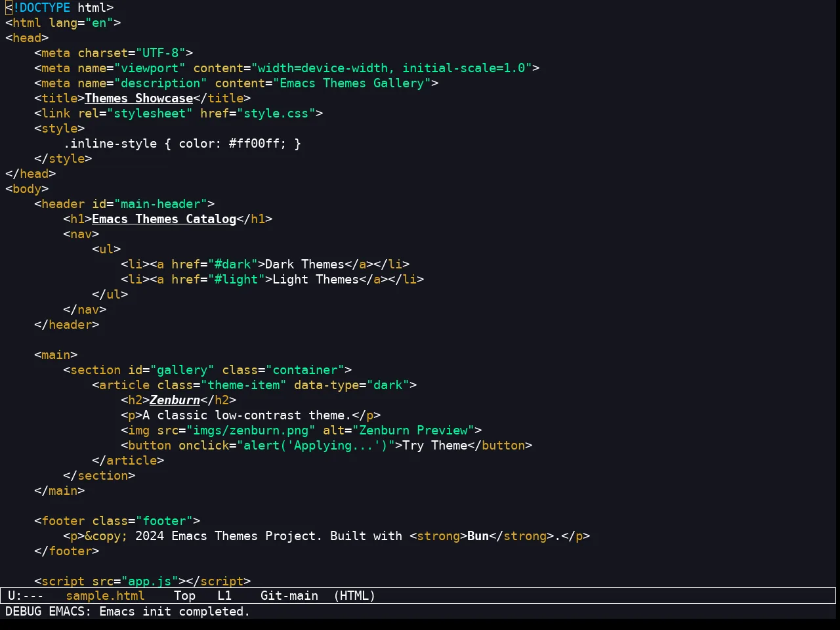Click 'A classic low-contrast theme.' paragraph text
The image size is (840, 630).
247,415
